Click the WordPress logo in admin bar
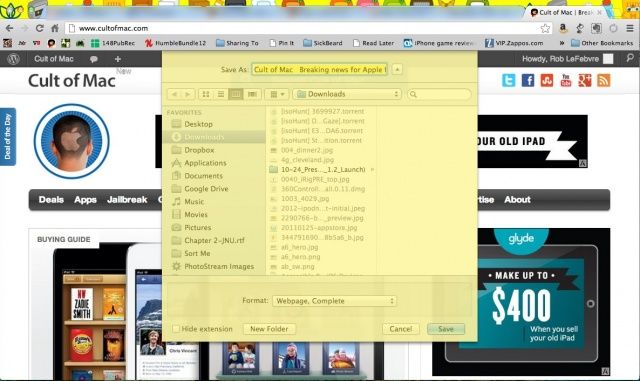The width and height of the screenshot is (640, 381). (13, 59)
